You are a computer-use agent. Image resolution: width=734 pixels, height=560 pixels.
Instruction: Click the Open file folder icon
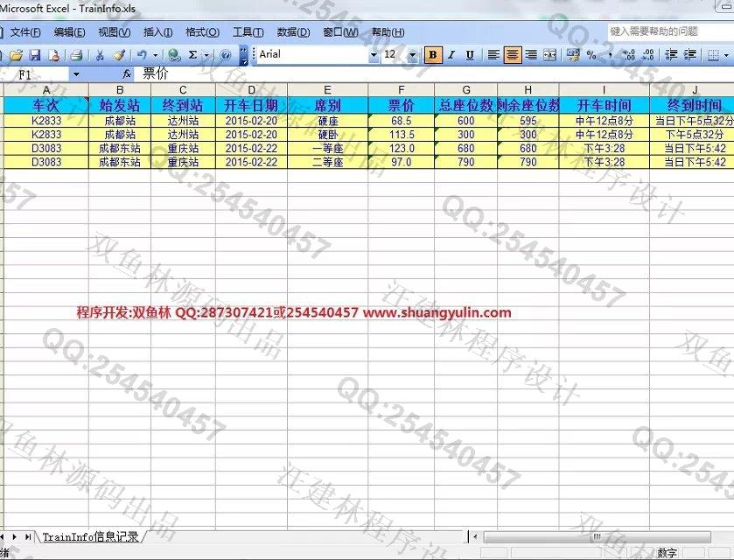pyautogui.click(x=17, y=55)
